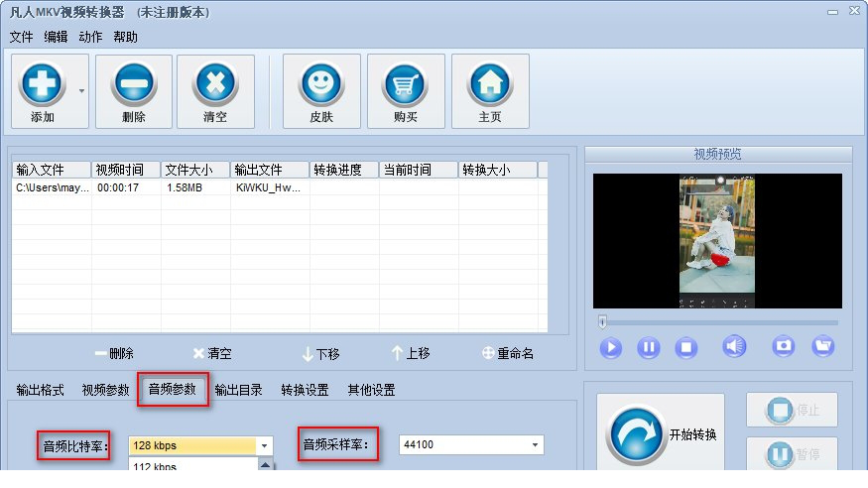The image size is (868, 488).
Task: Click the 输出文件 column header
Action: click(x=270, y=170)
